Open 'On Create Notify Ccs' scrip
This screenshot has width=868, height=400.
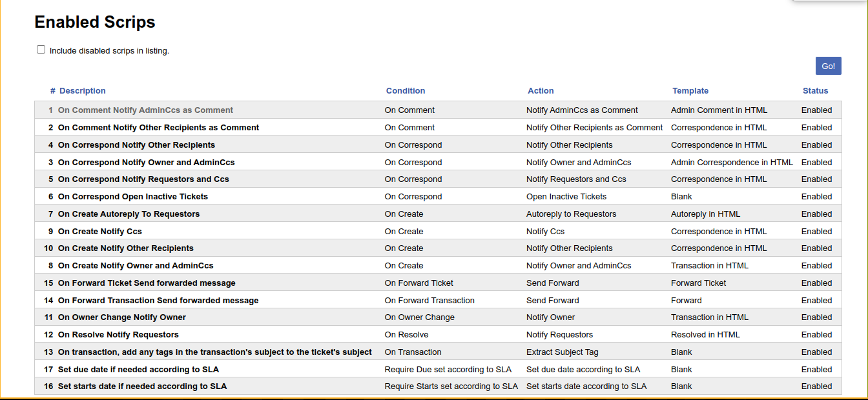(x=100, y=232)
